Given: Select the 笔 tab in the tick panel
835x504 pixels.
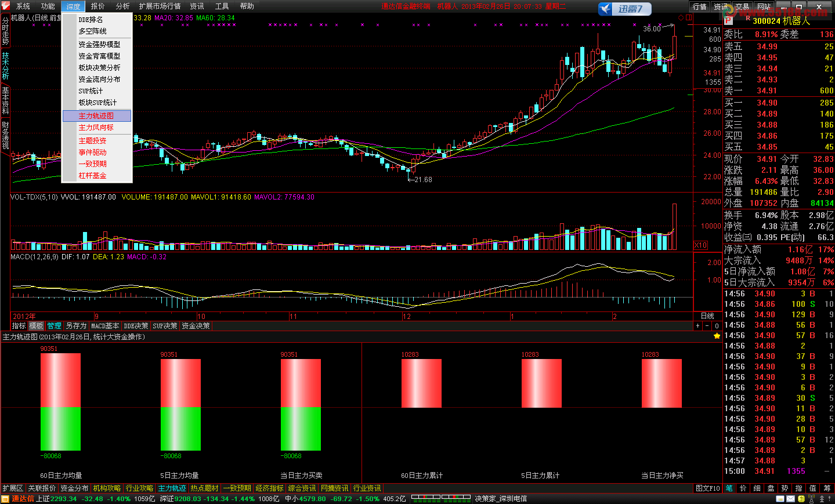Looking at the screenshot, I should (x=729, y=488).
